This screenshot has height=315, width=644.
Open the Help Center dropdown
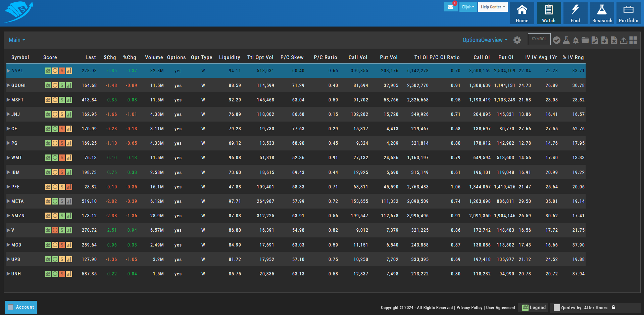(x=493, y=7)
